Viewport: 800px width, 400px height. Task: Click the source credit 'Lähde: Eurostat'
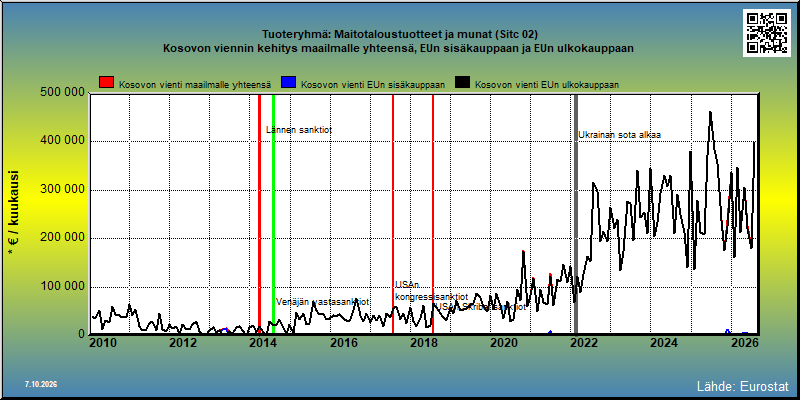[x=743, y=386]
